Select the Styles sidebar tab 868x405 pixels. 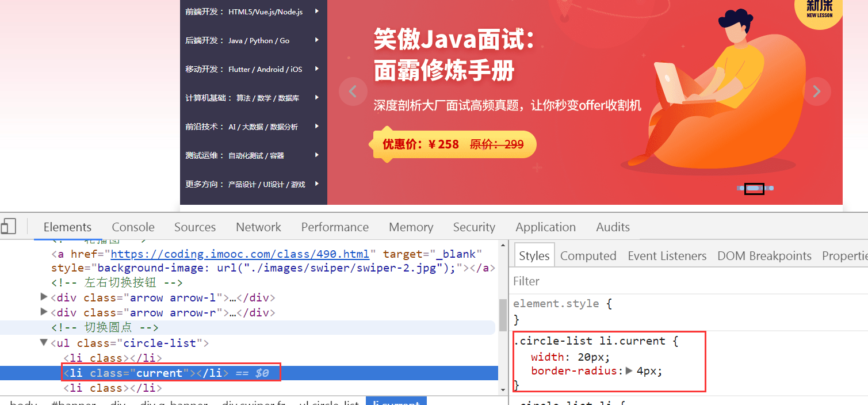click(x=534, y=255)
